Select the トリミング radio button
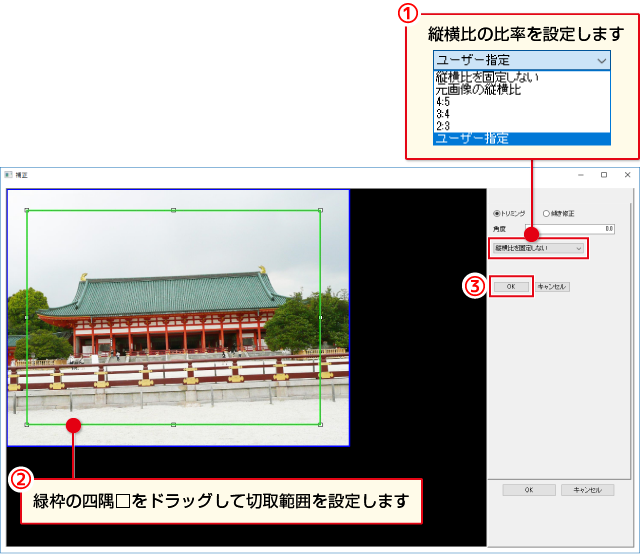Viewport: 640px width, 555px height. pos(497,213)
